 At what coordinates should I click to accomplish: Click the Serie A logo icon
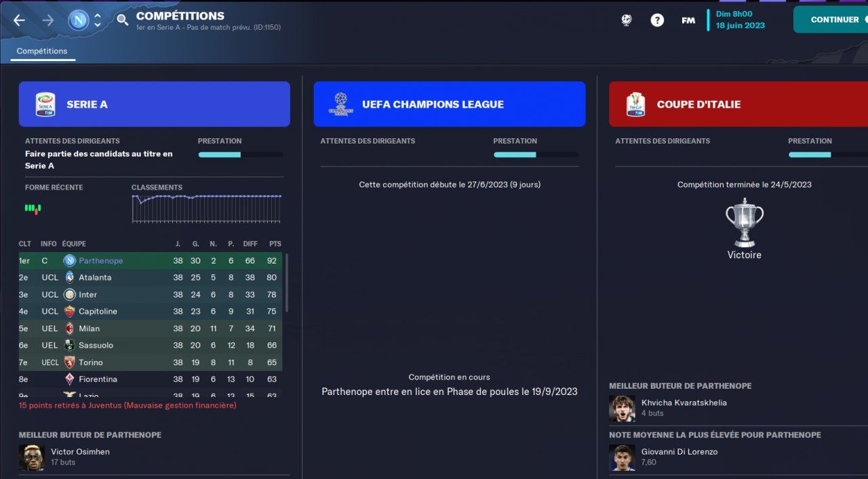45,104
